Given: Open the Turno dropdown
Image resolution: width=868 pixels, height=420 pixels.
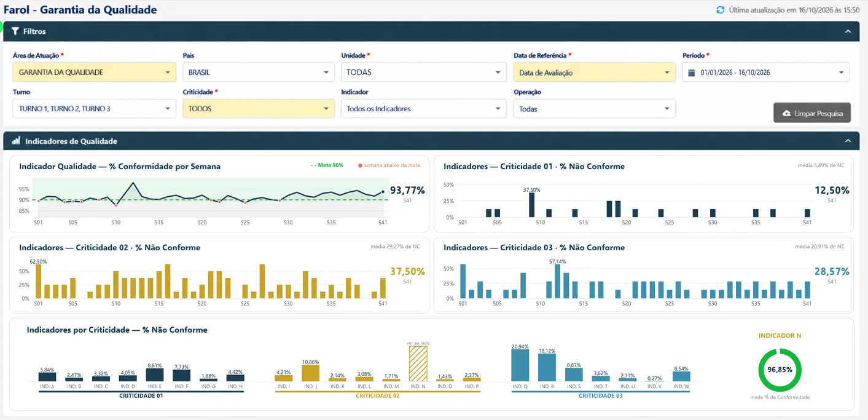Looking at the screenshot, I should click(95, 109).
